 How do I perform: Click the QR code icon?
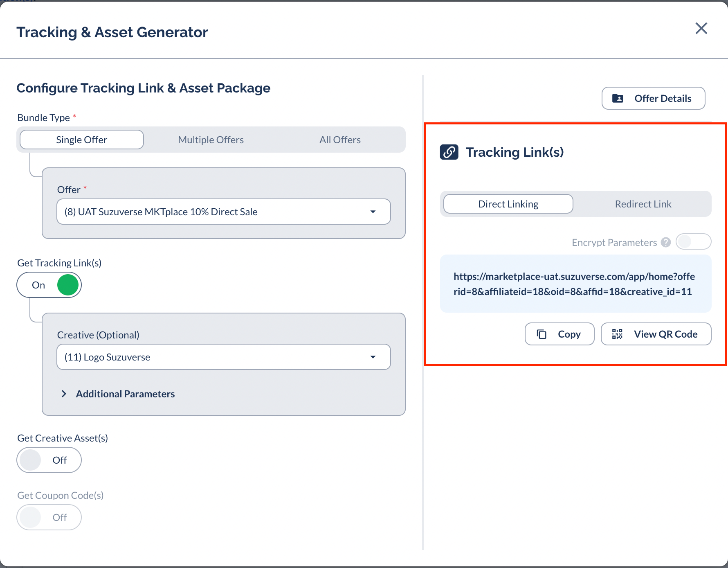point(617,334)
